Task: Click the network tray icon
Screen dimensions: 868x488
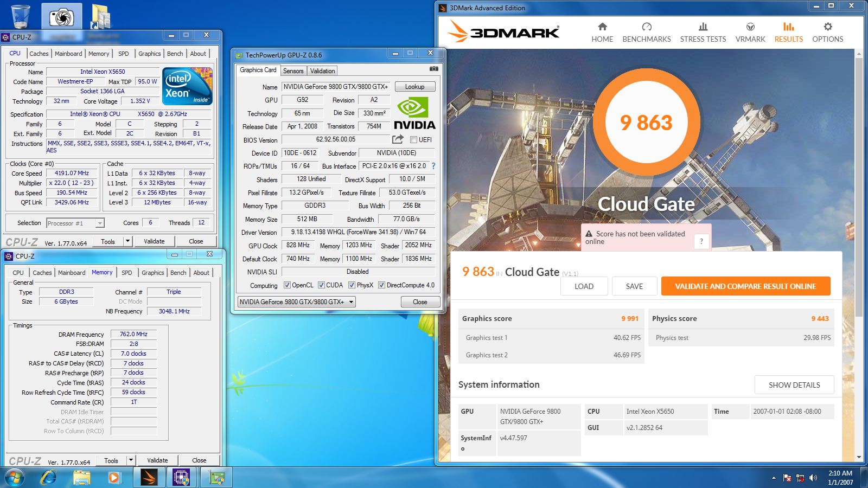Action: [x=800, y=478]
